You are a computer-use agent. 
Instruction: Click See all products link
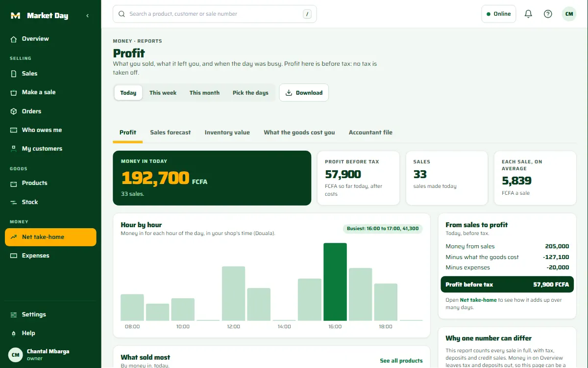click(x=401, y=361)
